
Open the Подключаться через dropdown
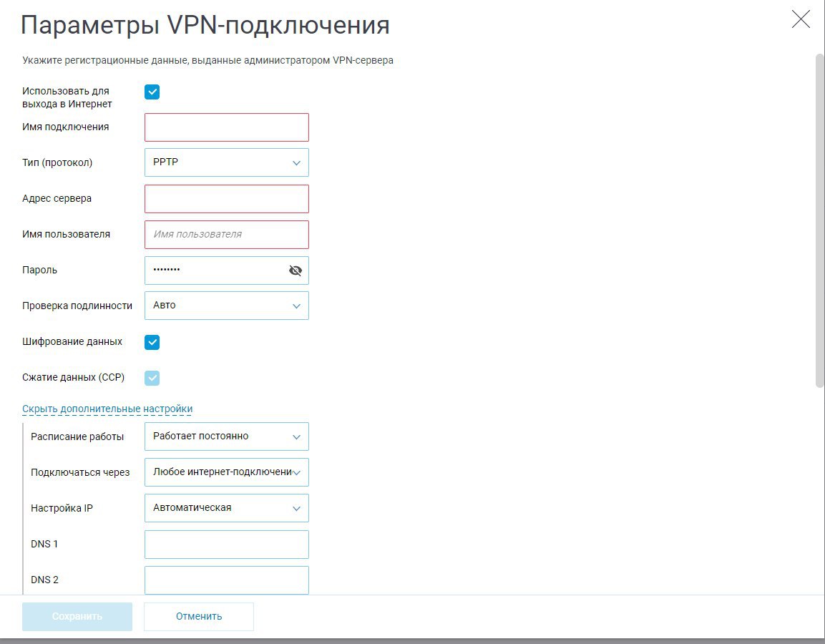[227, 472]
